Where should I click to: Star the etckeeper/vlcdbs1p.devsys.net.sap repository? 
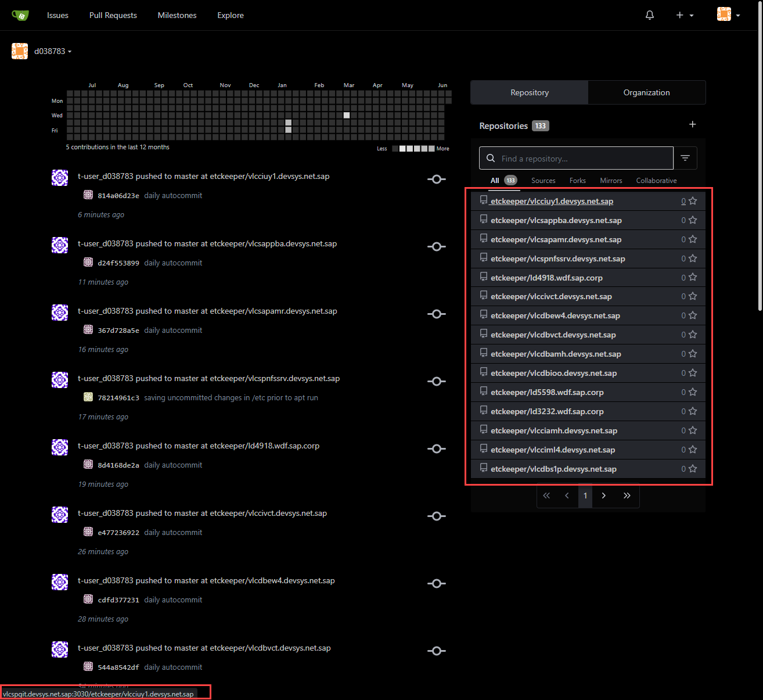pos(693,469)
